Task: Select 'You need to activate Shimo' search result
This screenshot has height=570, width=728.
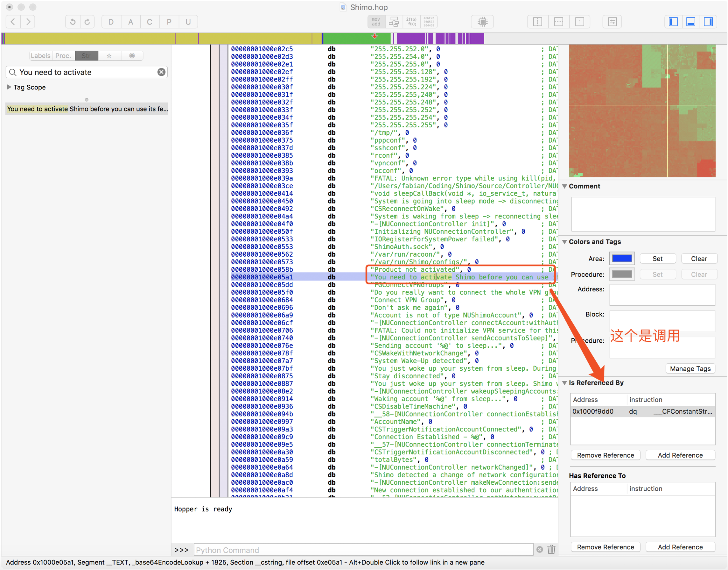Action: click(87, 109)
